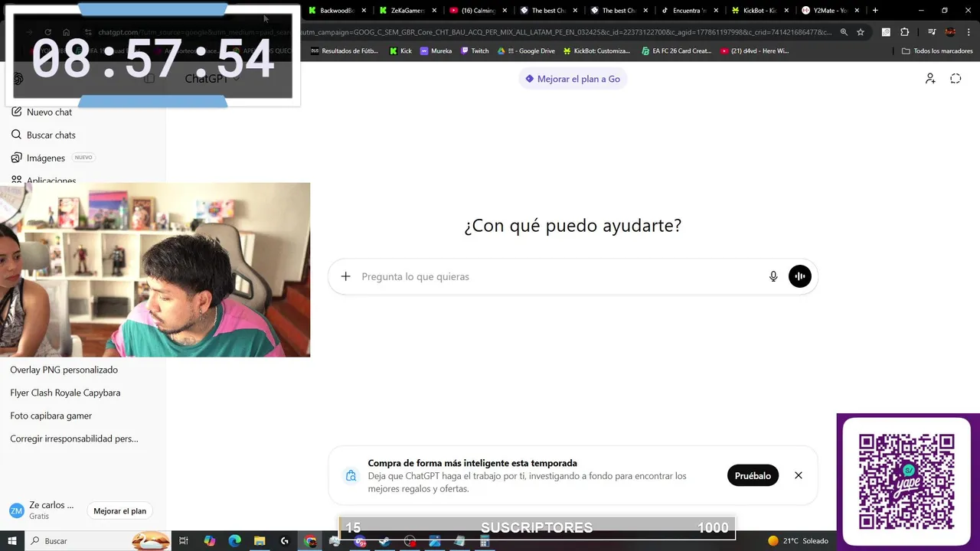
Task: Open chat Flyer Clash Royale Capybara
Action: coord(65,393)
